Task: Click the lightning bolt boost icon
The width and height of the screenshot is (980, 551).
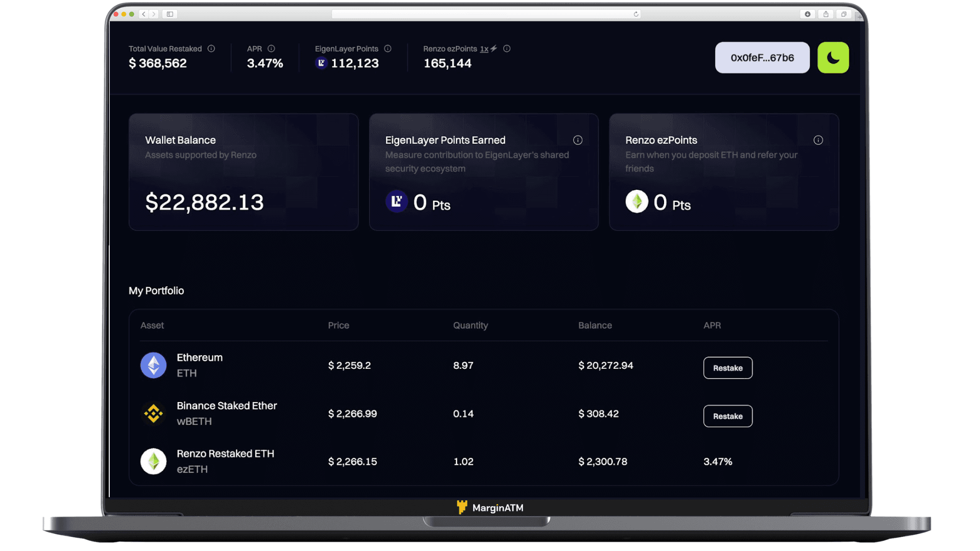Action: 494,48
